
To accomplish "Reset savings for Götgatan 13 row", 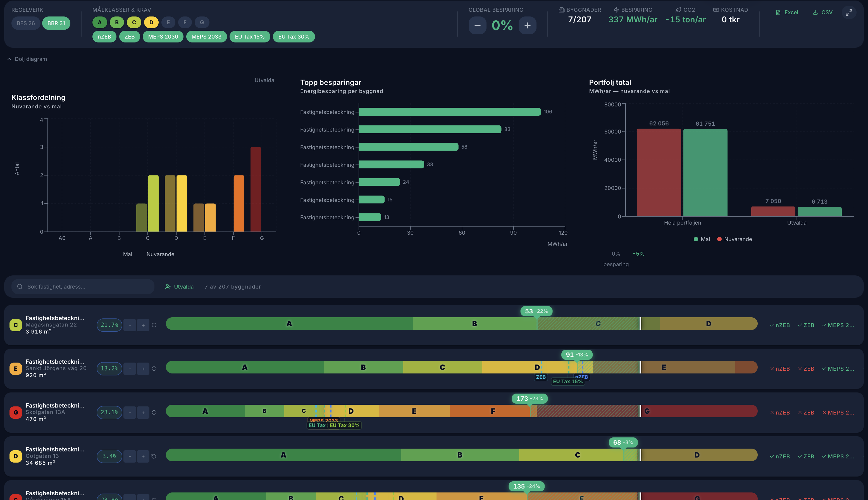I will [x=154, y=456].
